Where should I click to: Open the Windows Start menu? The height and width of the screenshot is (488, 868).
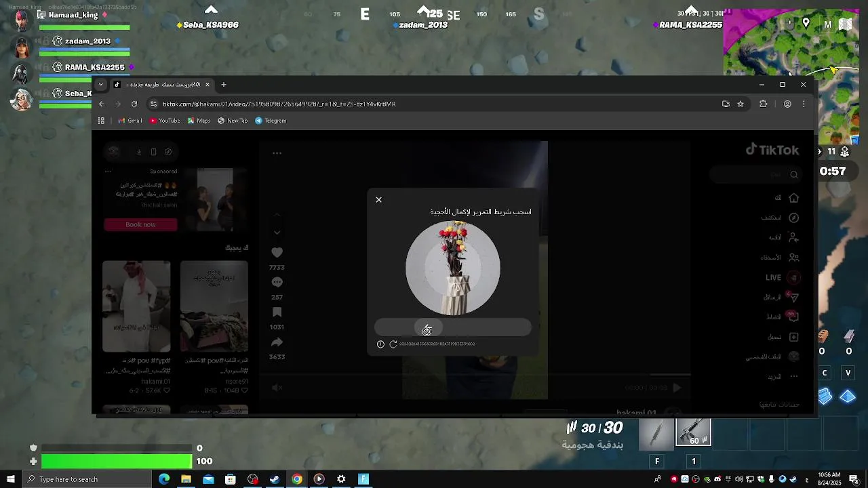[10, 479]
